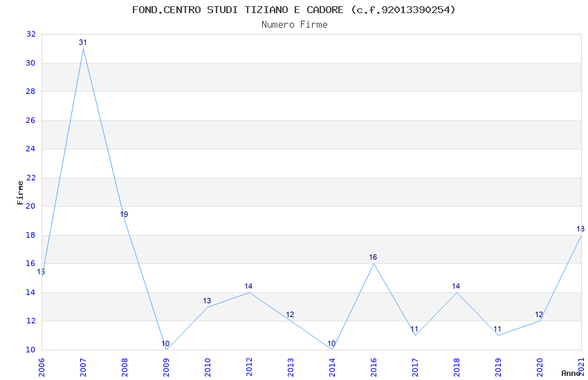Select the 19 data label at 2008

124,214
